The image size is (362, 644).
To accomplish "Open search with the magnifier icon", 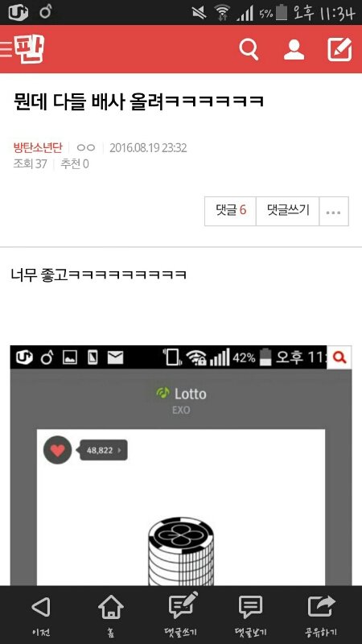I will 249,50.
